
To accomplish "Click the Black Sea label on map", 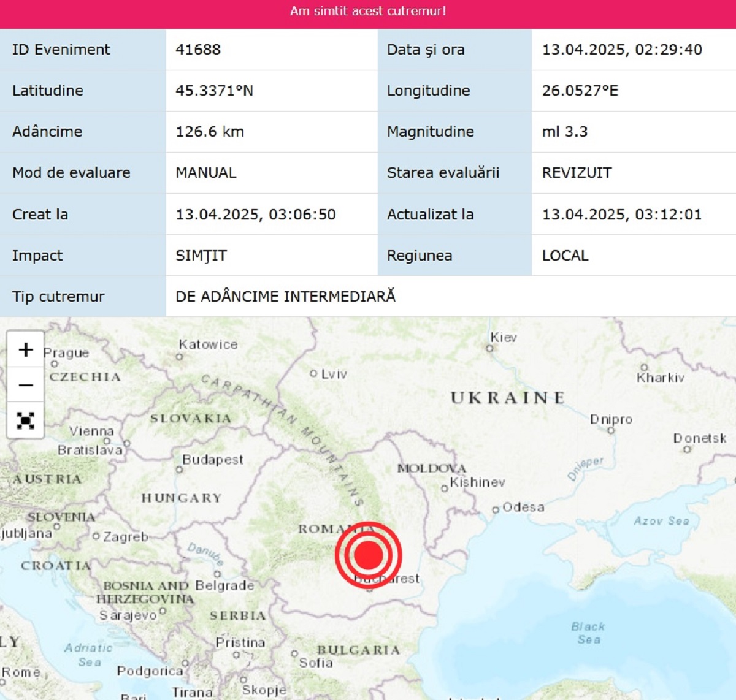I will click(x=588, y=633).
